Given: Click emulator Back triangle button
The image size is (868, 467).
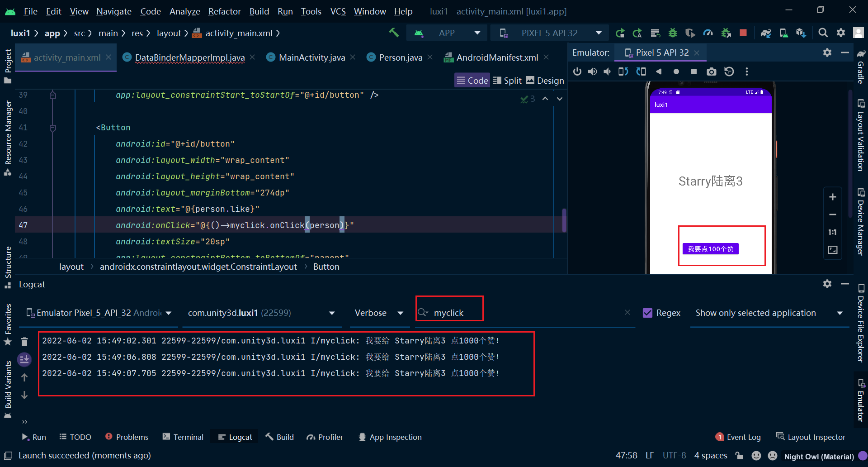Looking at the screenshot, I should click(x=659, y=71).
